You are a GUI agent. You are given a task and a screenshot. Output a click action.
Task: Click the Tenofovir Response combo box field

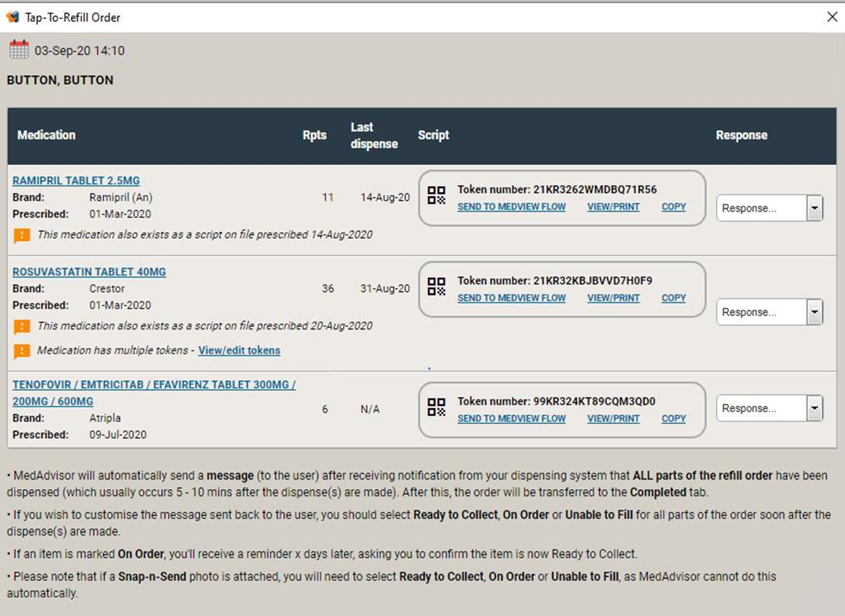[x=769, y=408]
